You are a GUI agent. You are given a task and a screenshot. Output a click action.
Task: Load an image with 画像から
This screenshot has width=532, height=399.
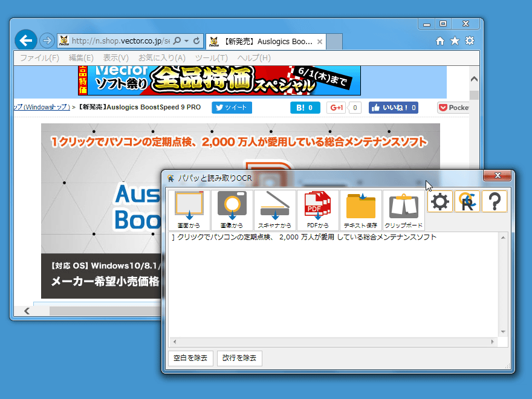click(x=232, y=210)
